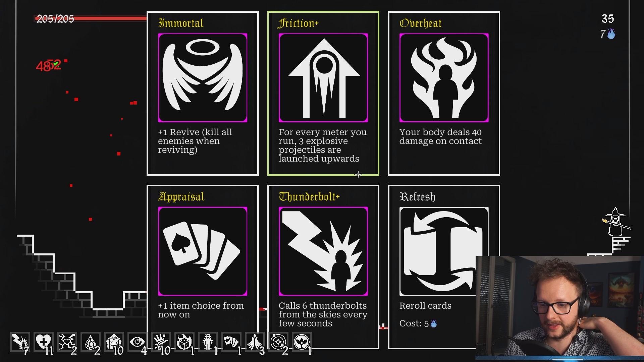Click Refresh to reroll cards
This screenshot has height=362, width=644.
click(444, 267)
